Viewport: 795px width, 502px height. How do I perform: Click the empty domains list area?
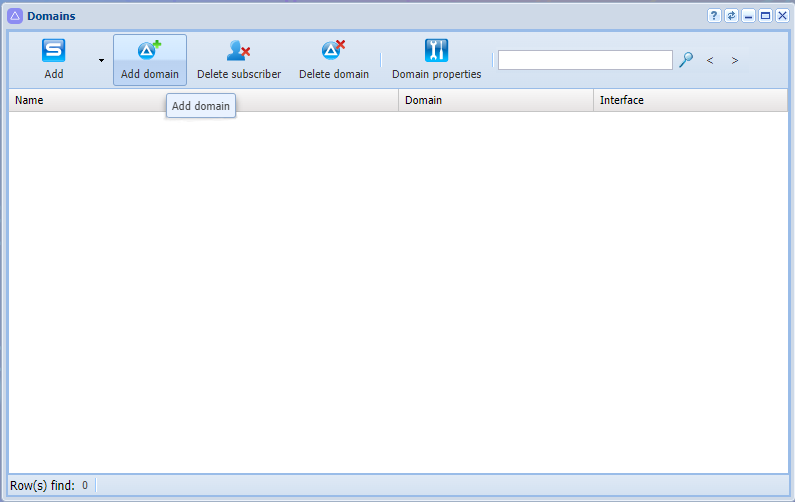click(x=398, y=292)
